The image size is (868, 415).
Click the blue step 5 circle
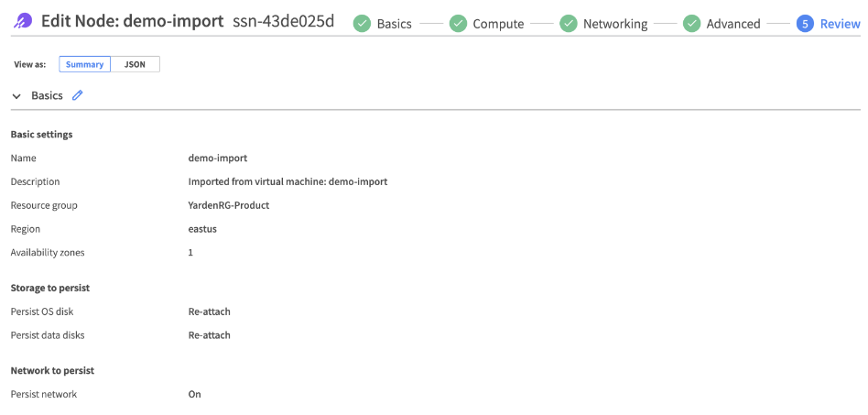pos(805,23)
